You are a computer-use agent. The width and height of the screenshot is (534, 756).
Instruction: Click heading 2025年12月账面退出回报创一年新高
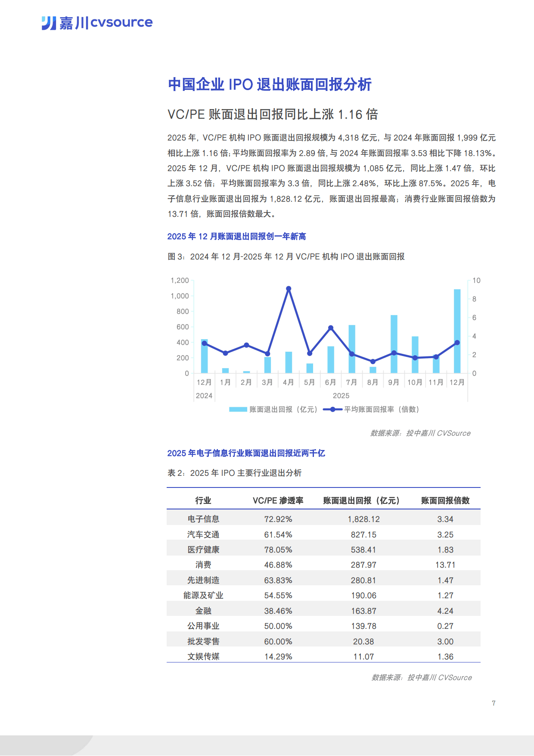pyautogui.click(x=236, y=237)
